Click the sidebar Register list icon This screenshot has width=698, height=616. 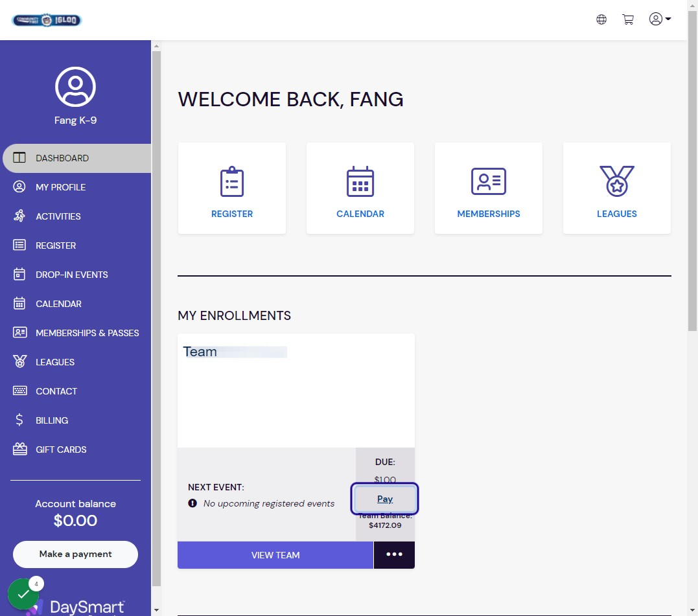coord(19,245)
